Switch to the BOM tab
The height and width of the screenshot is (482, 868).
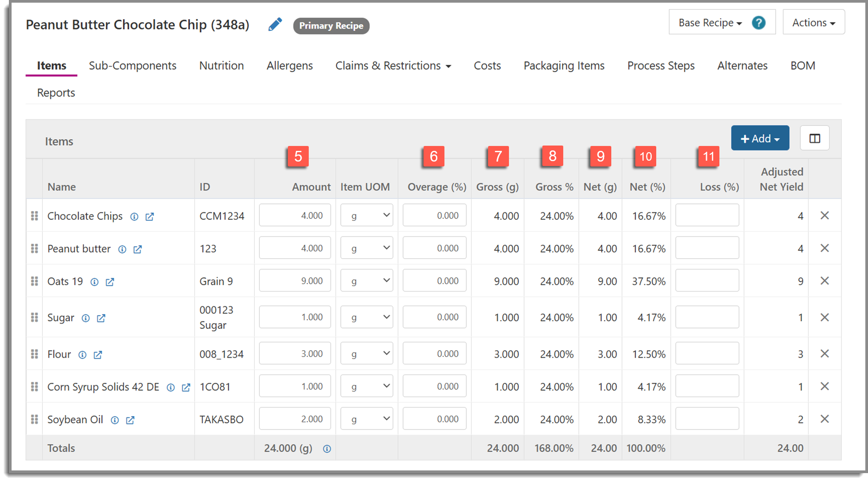point(803,66)
